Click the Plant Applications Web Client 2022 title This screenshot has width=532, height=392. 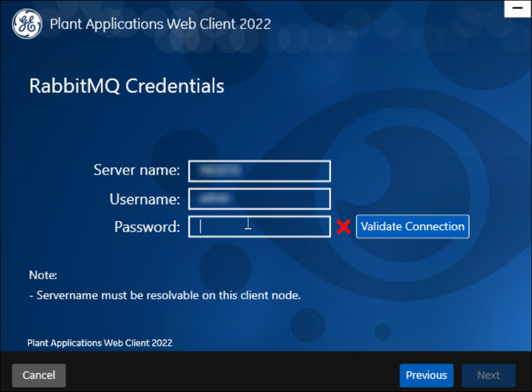point(160,24)
